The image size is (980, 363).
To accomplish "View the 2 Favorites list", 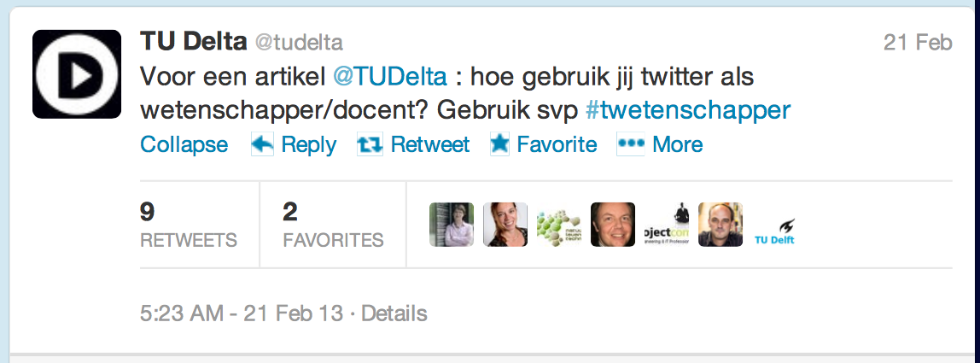I will [333, 225].
